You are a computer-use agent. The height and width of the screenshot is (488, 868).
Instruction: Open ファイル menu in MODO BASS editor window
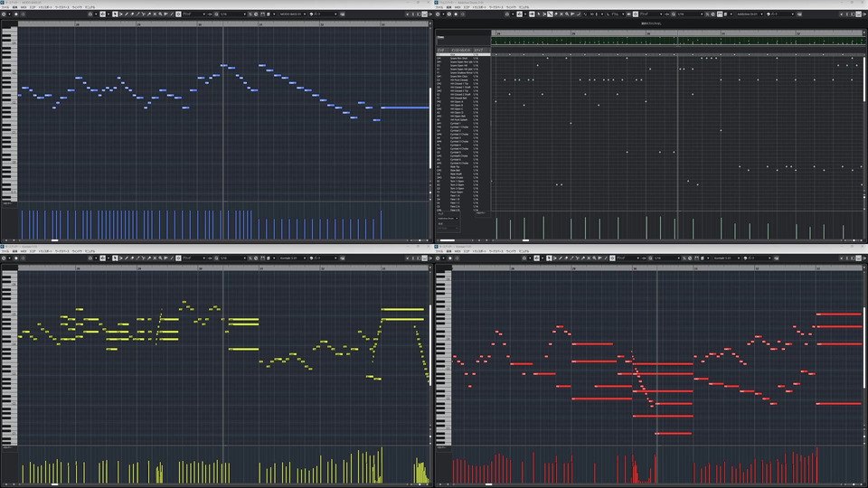(5, 7)
